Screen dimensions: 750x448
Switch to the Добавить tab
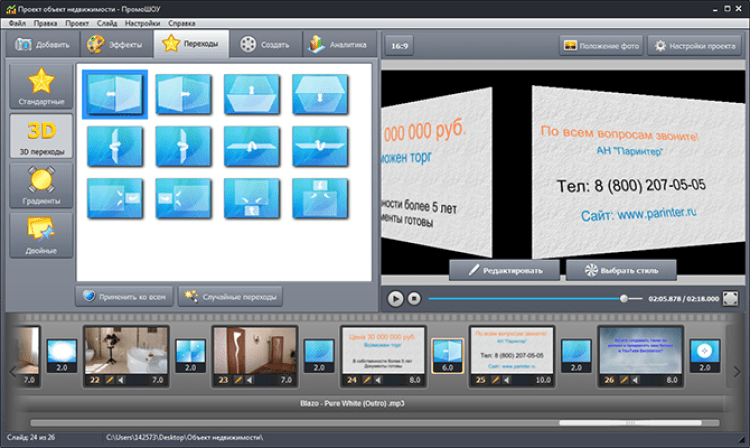pos(43,44)
